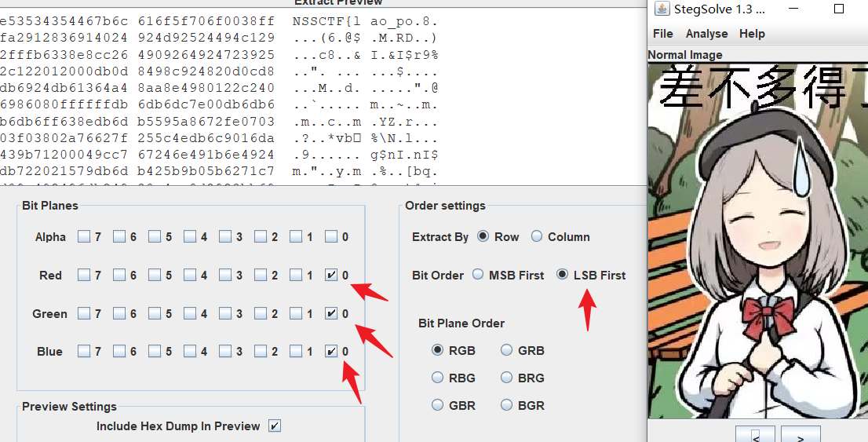Open the Analyse menu in StegSolve
The width and height of the screenshot is (868, 442).
coord(706,34)
